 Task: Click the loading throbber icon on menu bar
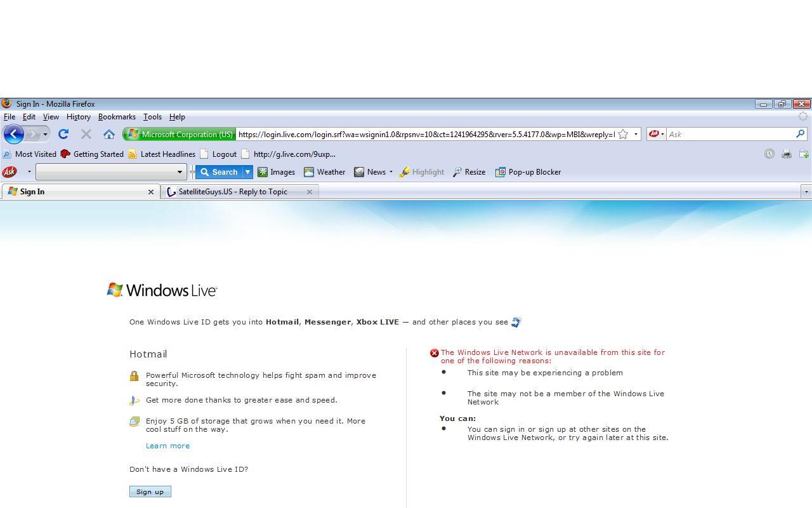(x=803, y=116)
